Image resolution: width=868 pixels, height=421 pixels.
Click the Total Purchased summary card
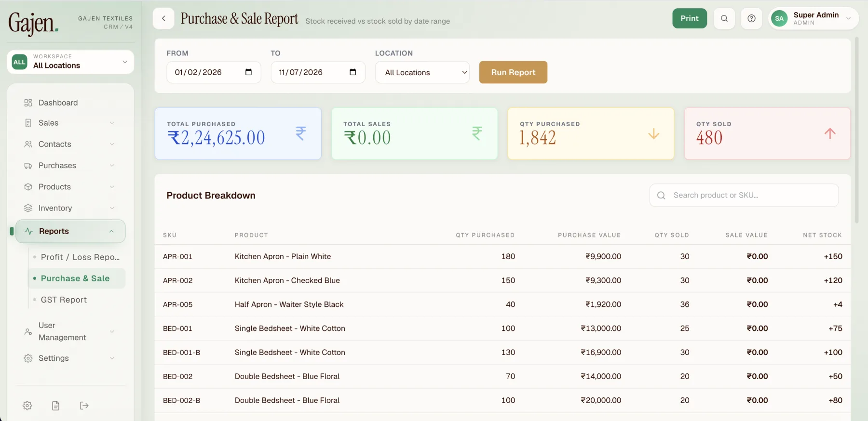point(238,133)
